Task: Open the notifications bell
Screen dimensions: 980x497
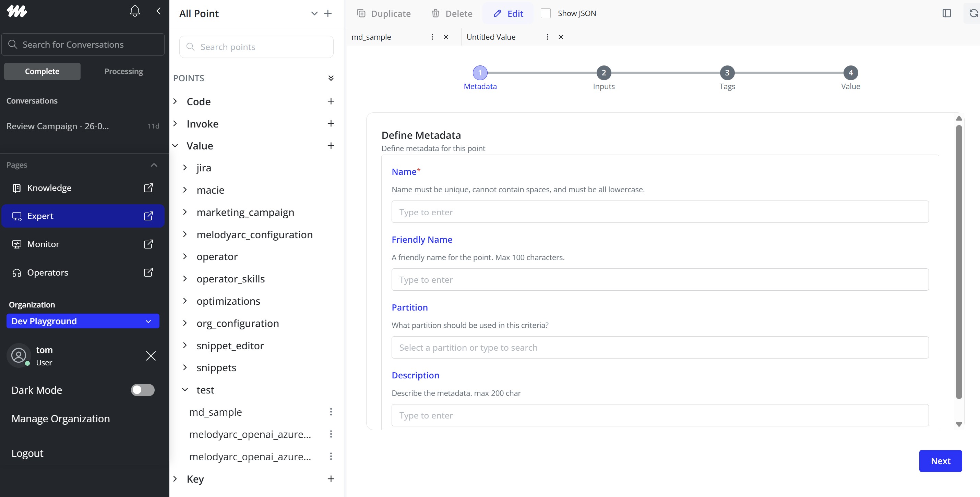Action: click(x=135, y=11)
